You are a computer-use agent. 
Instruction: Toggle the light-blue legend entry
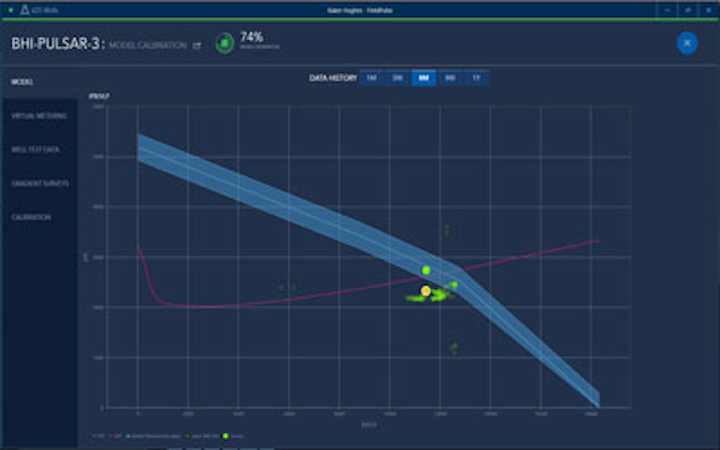152,436
